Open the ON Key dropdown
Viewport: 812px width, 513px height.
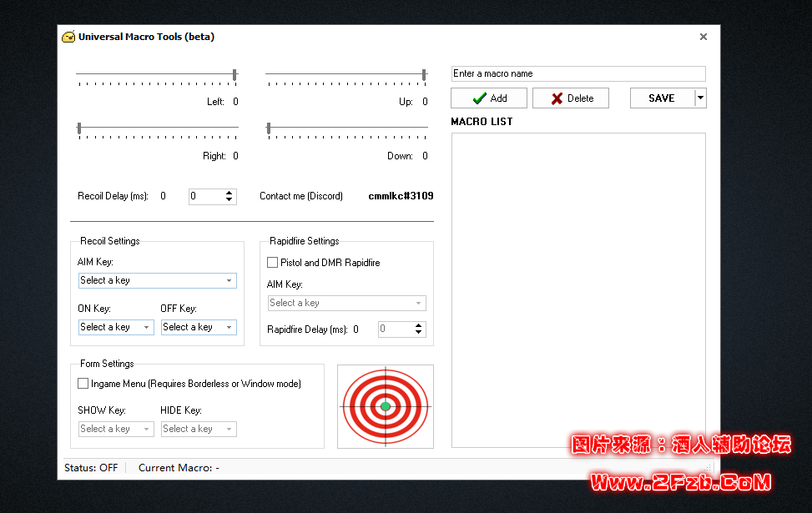(115, 327)
